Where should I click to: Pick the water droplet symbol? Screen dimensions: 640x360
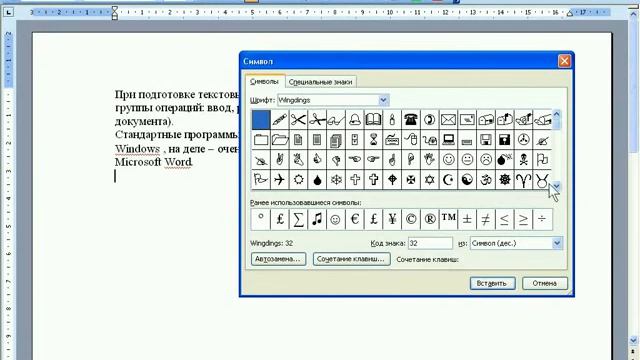coord(317,180)
